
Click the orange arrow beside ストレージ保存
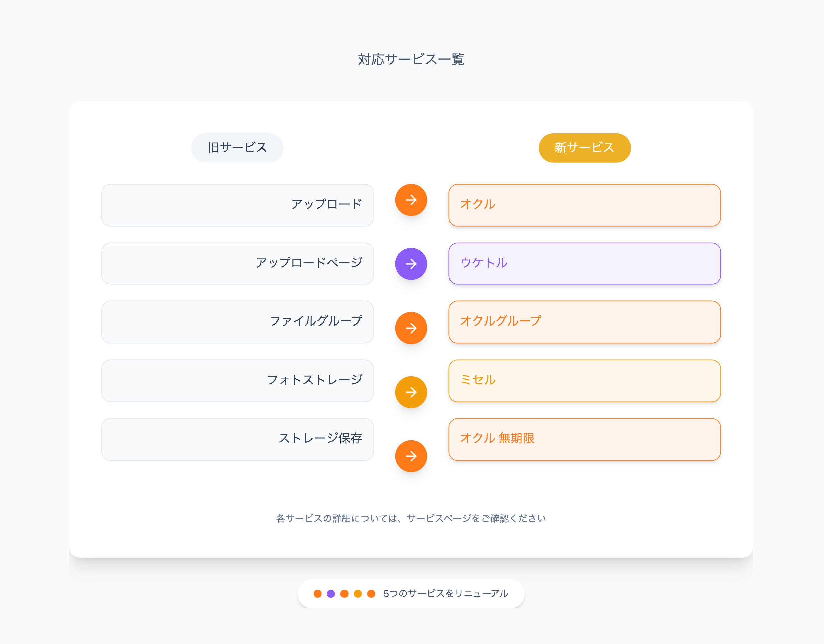click(411, 456)
